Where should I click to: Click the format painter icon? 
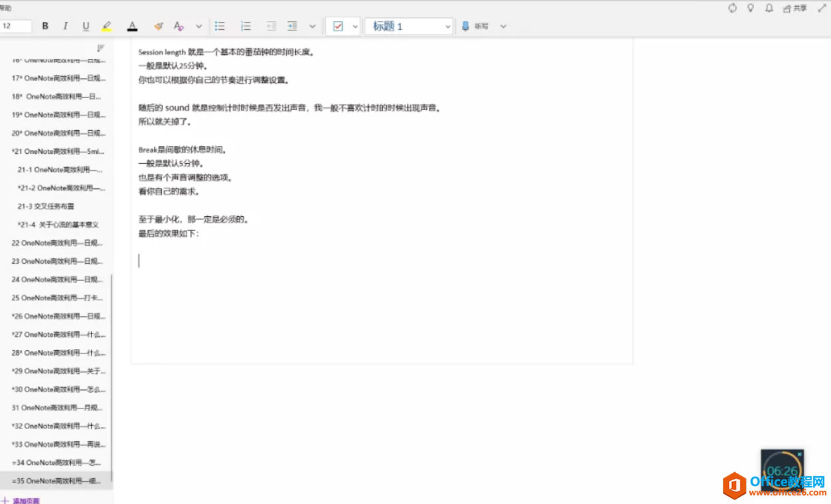(x=158, y=26)
